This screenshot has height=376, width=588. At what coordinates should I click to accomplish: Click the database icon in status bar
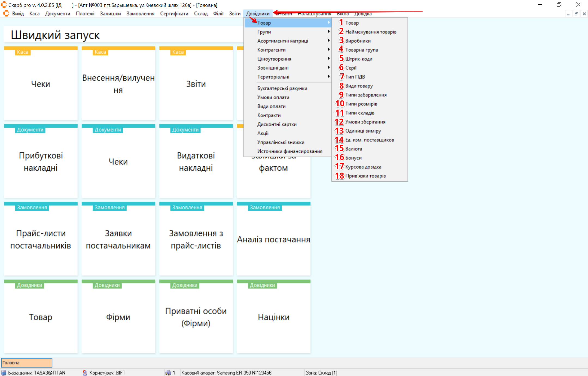(x=4, y=373)
